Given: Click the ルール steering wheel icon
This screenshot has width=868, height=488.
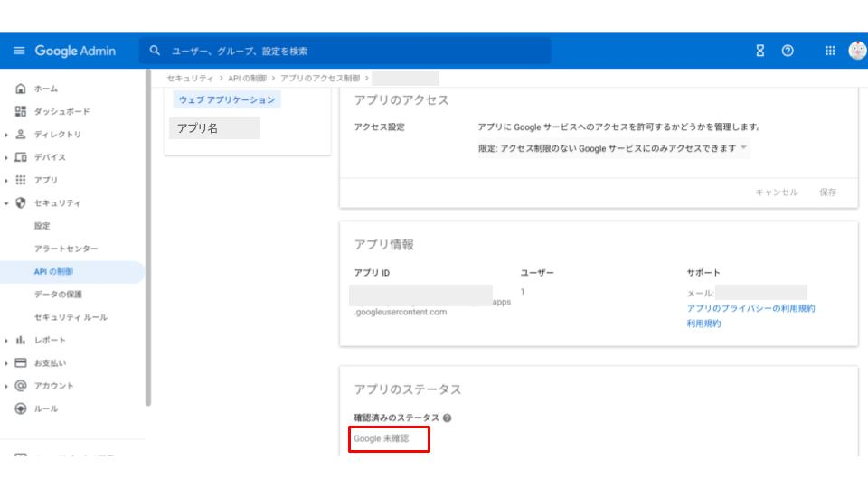Looking at the screenshot, I should tap(21, 408).
